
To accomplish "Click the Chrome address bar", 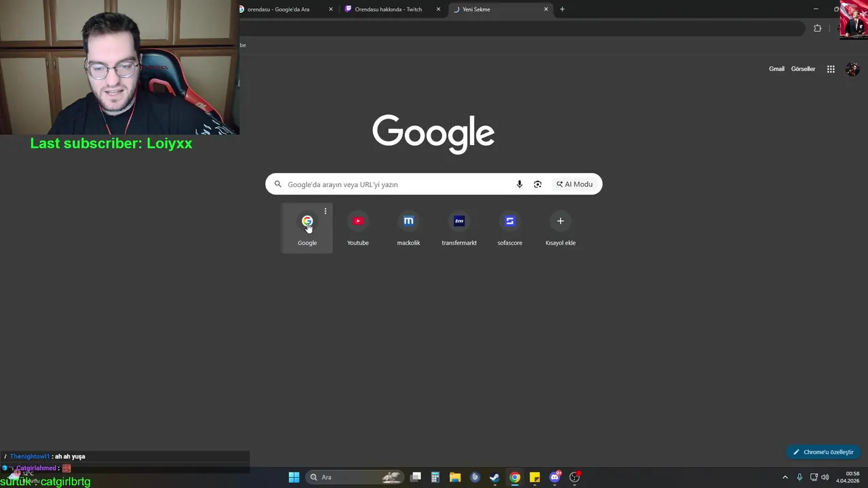I will (522, 28).
